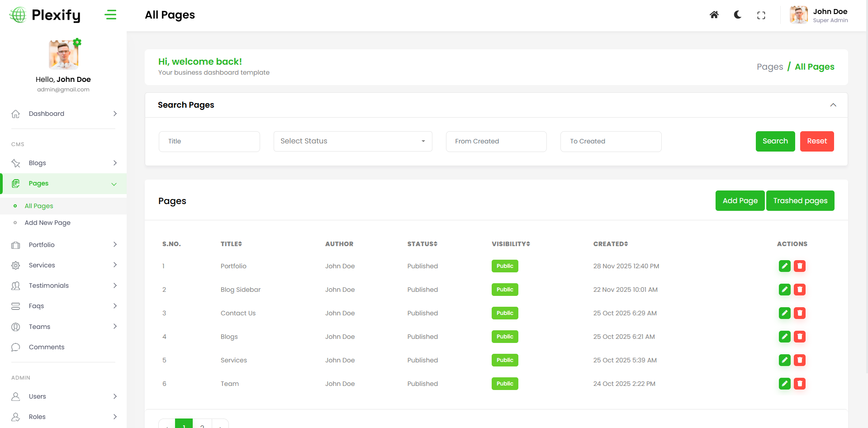Open the Select Status dropdown

[352, 141]
